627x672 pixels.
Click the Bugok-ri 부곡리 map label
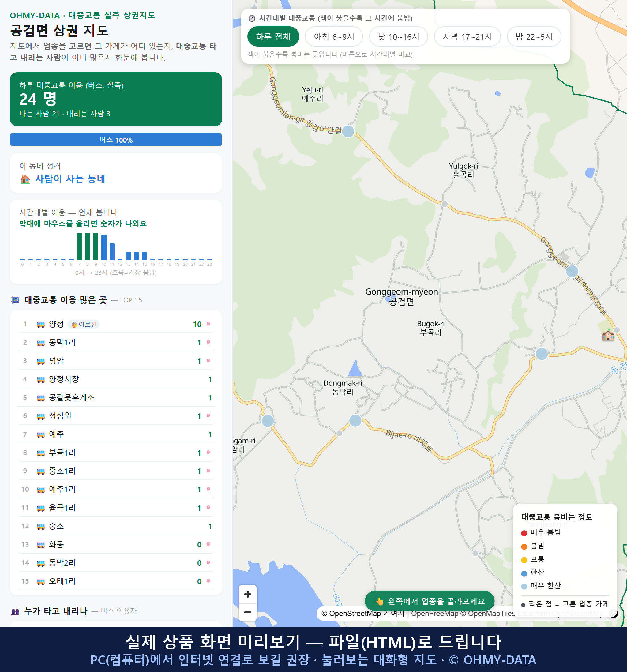pyautogui.click(x=431, y=328)
